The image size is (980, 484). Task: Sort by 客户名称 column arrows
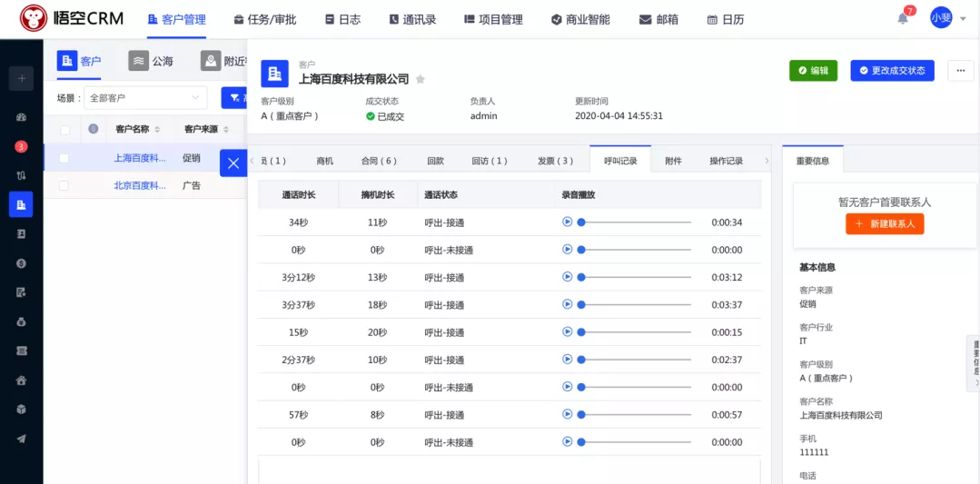[x=157, y=130]
